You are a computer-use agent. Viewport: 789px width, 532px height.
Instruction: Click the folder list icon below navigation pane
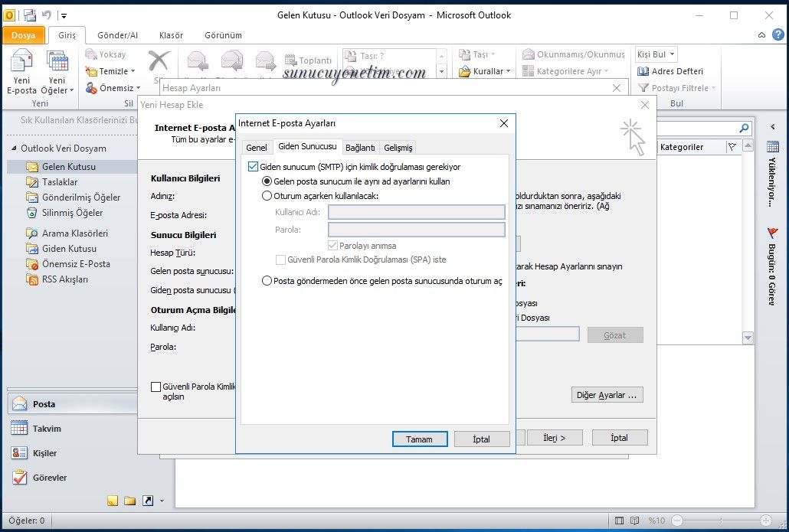click(x=129, y=501)
